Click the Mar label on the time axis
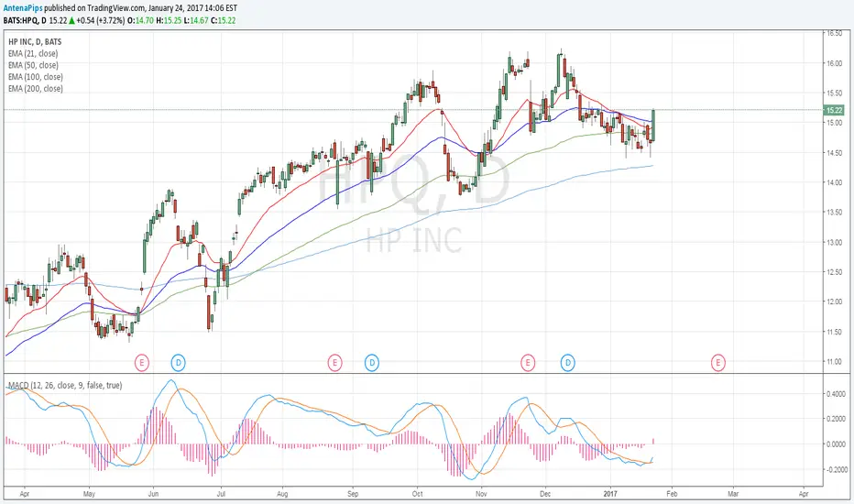The width and height of the screenshot is (854, 504). (733, 494)
